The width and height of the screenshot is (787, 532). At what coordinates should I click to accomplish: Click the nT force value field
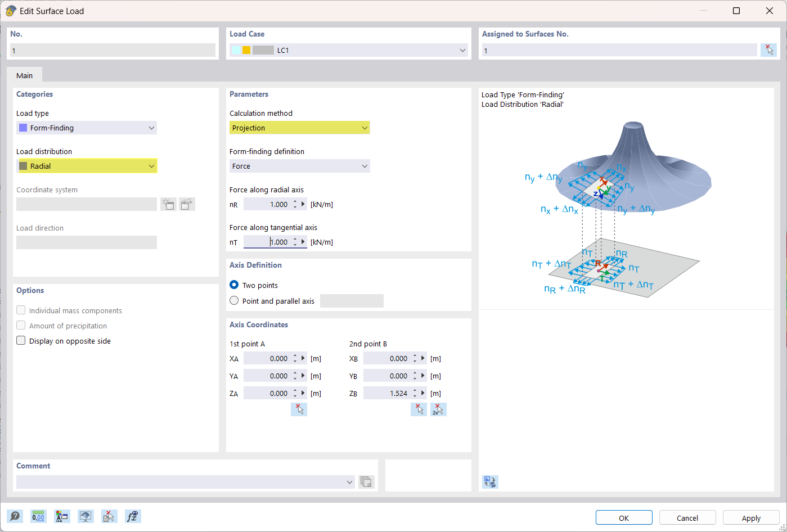(267, 242)
